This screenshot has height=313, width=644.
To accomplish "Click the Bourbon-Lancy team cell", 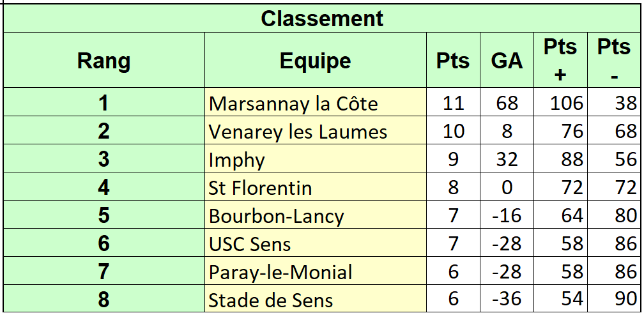I will [316, 215].
